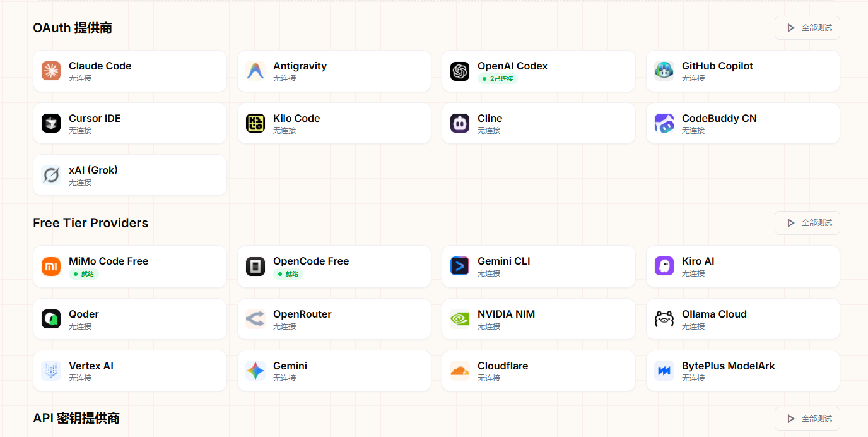Screen dimensions: 868x437
Task: Open the OpenCode Free provider name
Action: pos(311,261)
